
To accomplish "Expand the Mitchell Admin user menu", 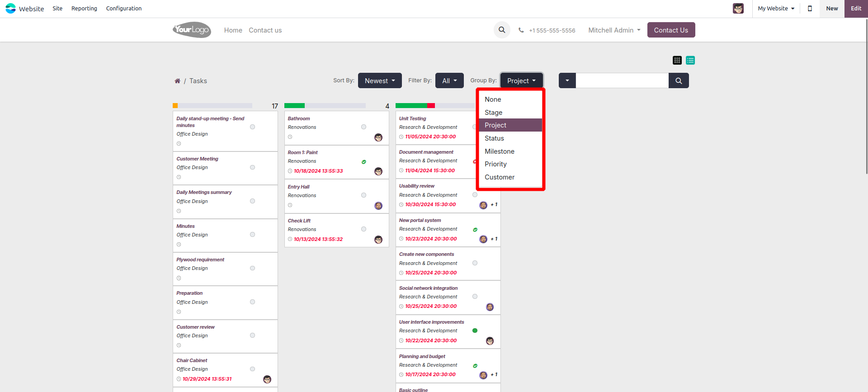I will (x=614, y=30).
